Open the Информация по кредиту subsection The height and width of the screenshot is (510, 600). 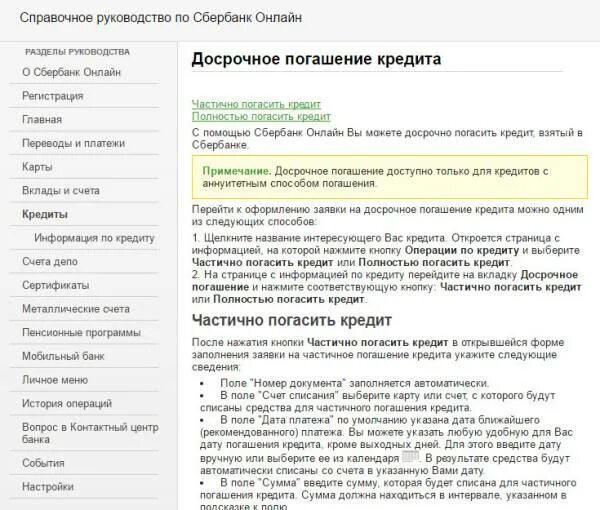tap(94, 238)
